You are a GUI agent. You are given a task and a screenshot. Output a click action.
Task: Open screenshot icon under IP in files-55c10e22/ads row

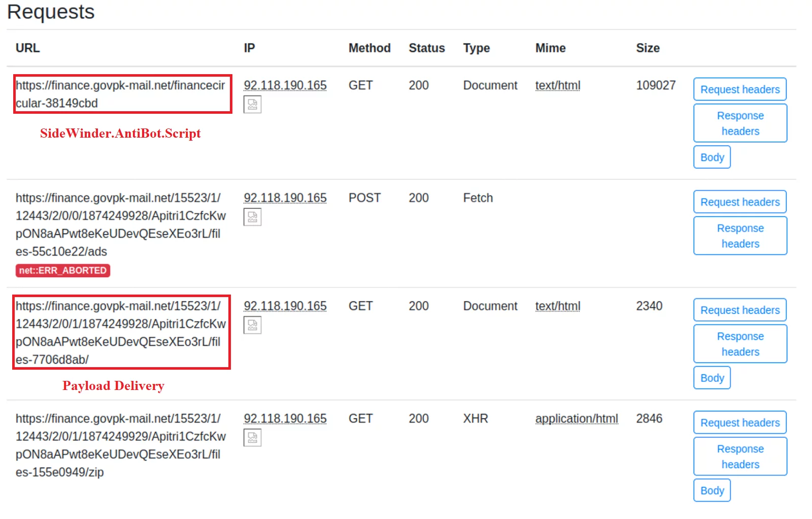tap(252, 217)
